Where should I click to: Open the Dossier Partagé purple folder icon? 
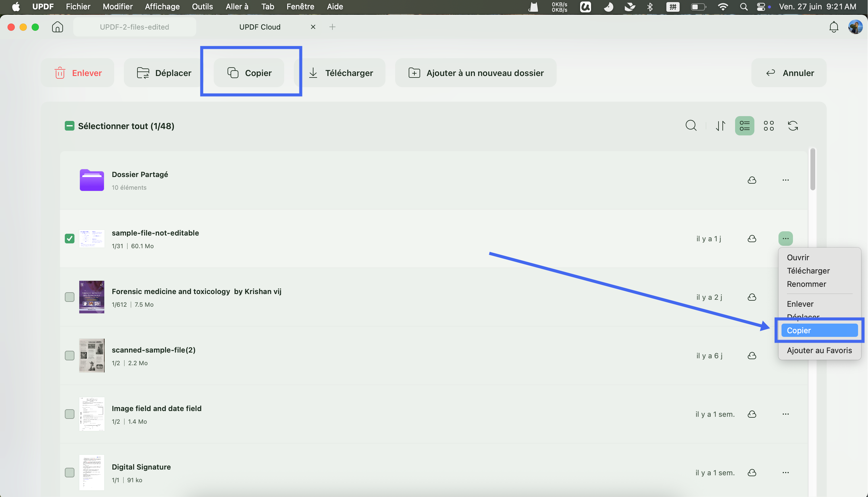(x=92, y=180)
